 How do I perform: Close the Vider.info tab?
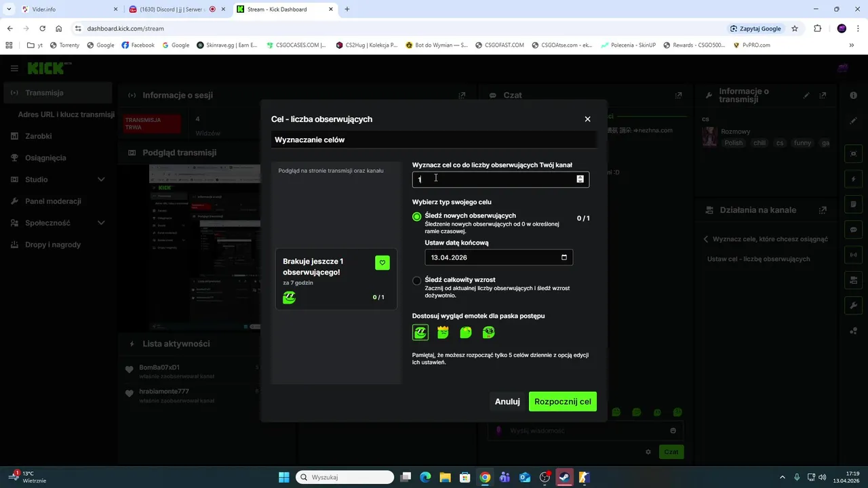115,9
